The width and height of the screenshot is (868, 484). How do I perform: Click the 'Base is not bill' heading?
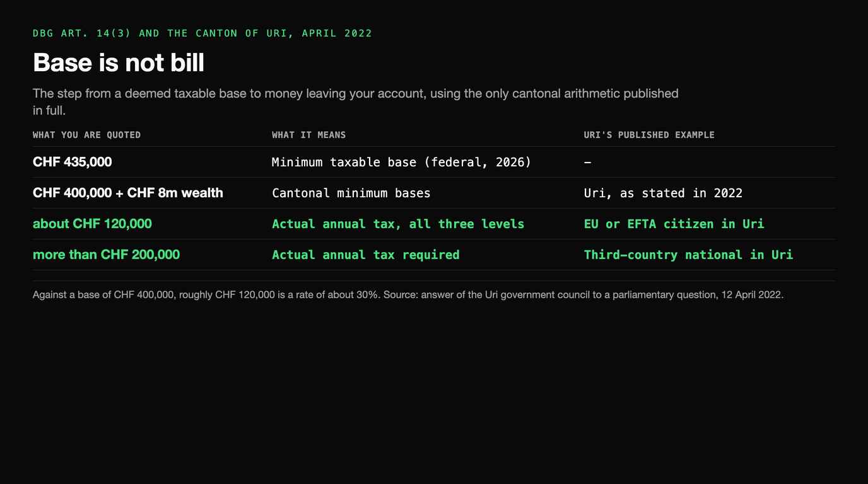point(118,63)
